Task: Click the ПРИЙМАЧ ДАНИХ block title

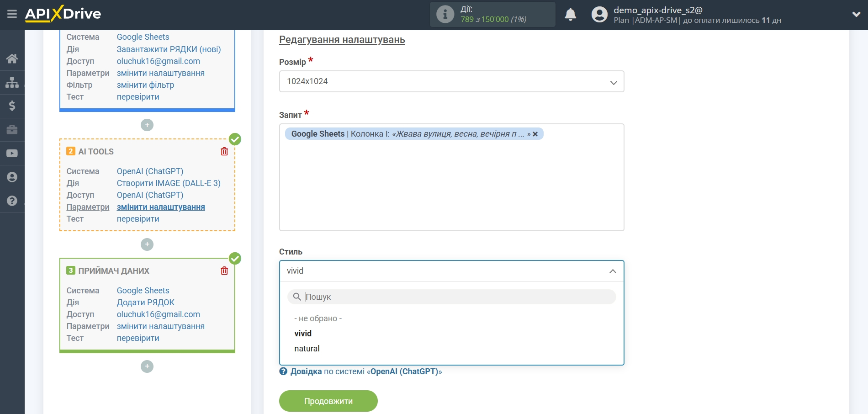Action: click(x=114, y=271)
